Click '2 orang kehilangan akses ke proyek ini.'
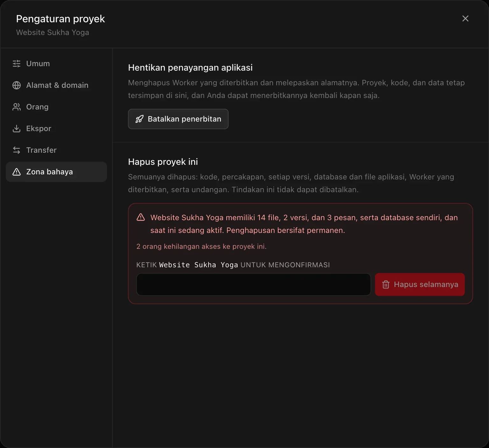 (x=202, y=246)
